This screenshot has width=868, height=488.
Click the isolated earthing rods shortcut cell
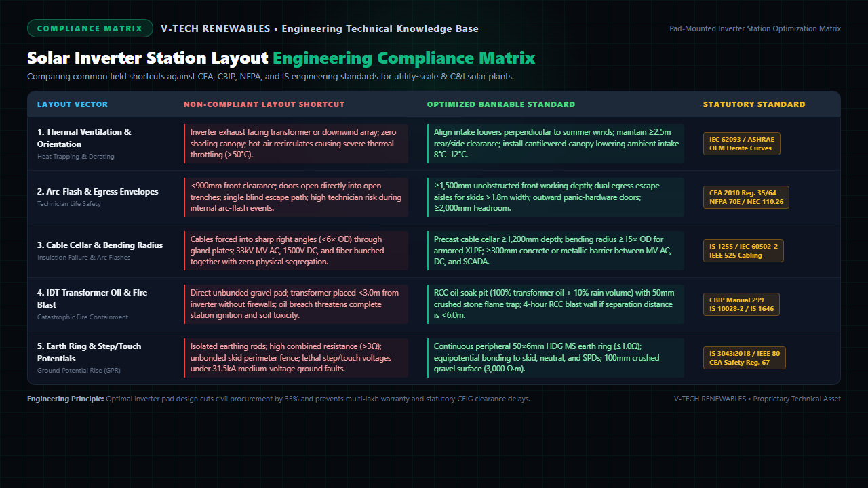[296, 358]
